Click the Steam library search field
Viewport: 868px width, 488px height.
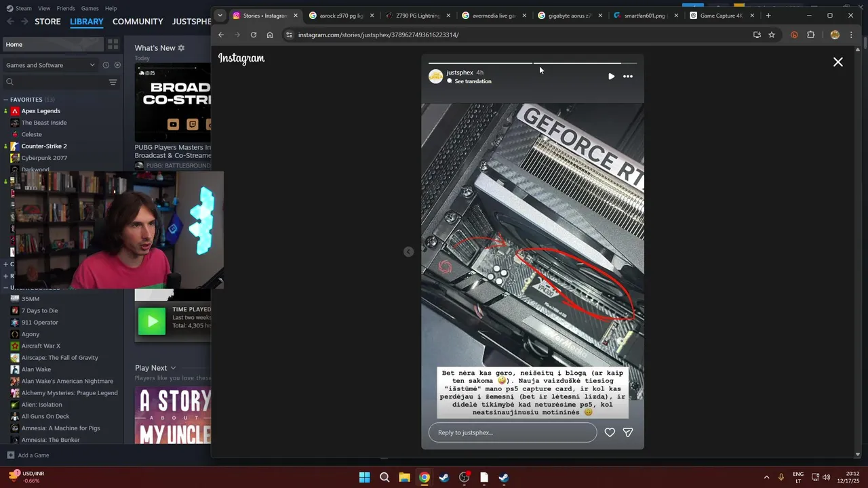pyautogui.click(x=54, y=82)
